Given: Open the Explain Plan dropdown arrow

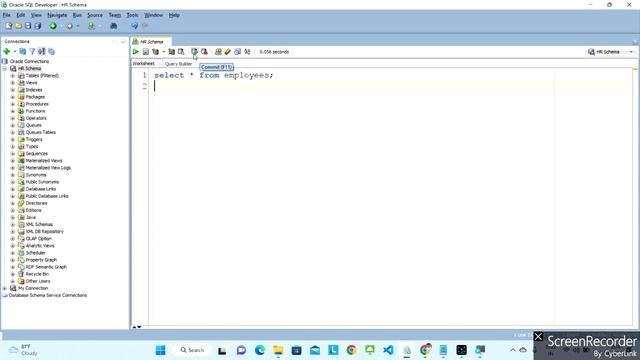Looking at the screenshot, I should 163,52.
